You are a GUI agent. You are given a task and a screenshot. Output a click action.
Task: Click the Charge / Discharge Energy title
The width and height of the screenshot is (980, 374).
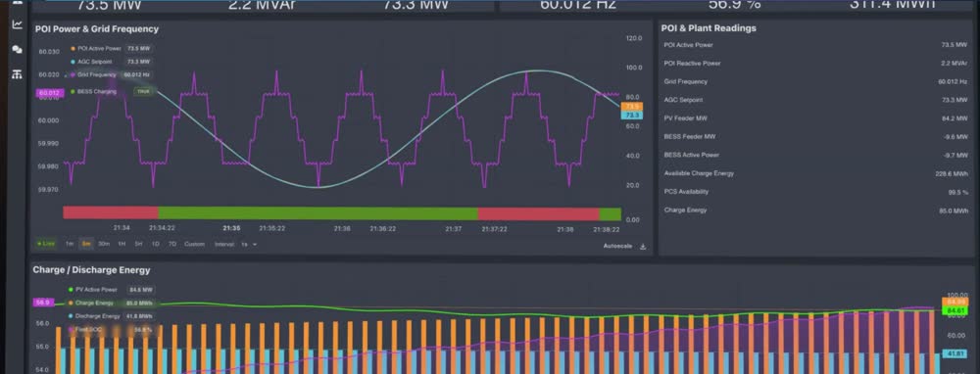coord(91,270)
